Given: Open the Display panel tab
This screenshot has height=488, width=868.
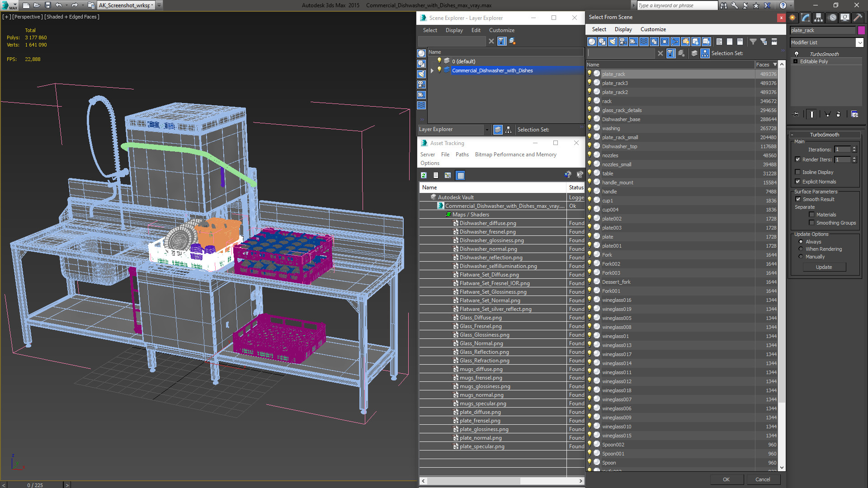Looking at the screenshot, I should point(845,18).
